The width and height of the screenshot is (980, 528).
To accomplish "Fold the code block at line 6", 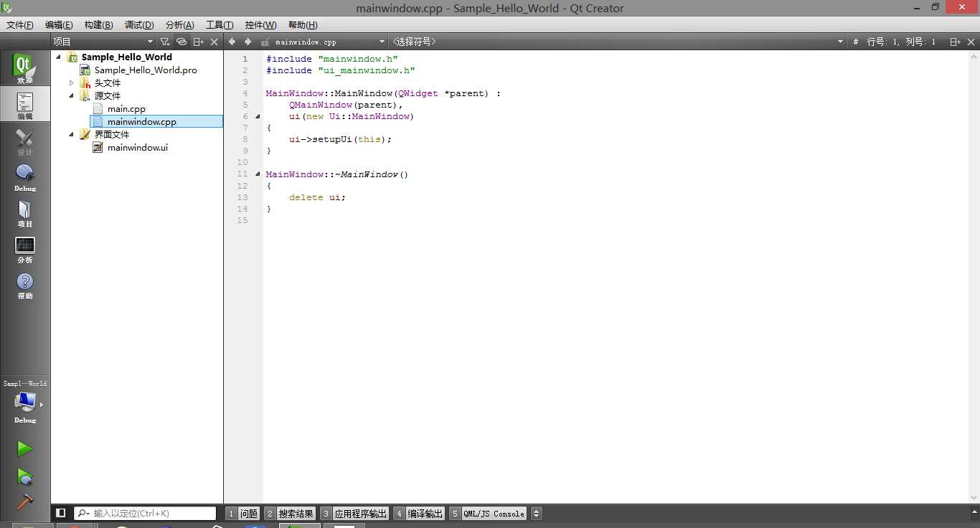I will point(258,116).
